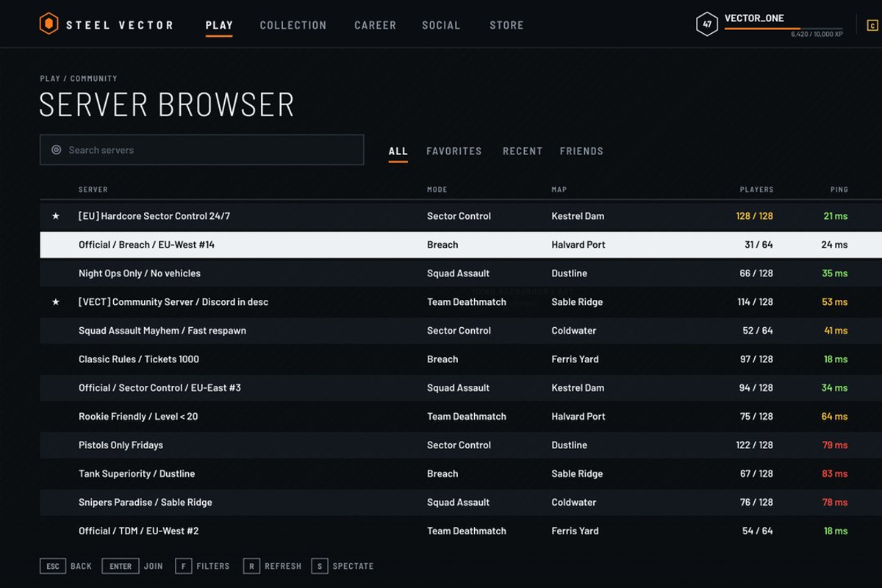The height and width of the screenshot is (588, 882).
Task: Click the '128 / 128' players count
Action: 754,216
